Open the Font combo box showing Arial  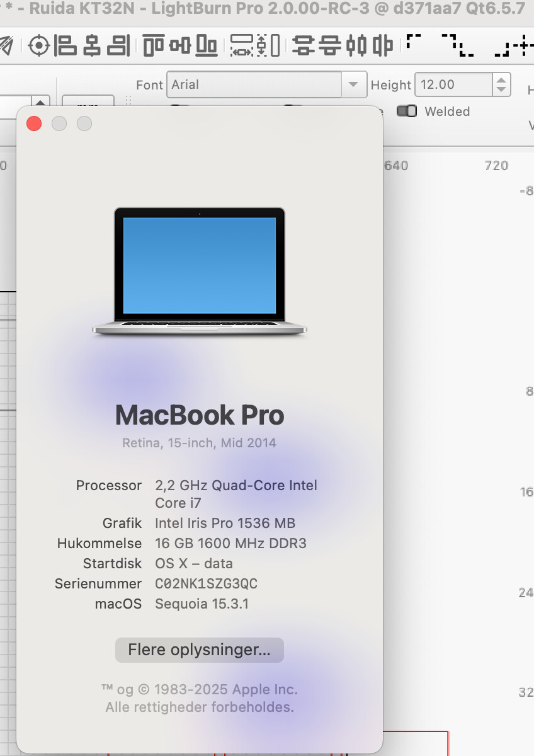266,84
